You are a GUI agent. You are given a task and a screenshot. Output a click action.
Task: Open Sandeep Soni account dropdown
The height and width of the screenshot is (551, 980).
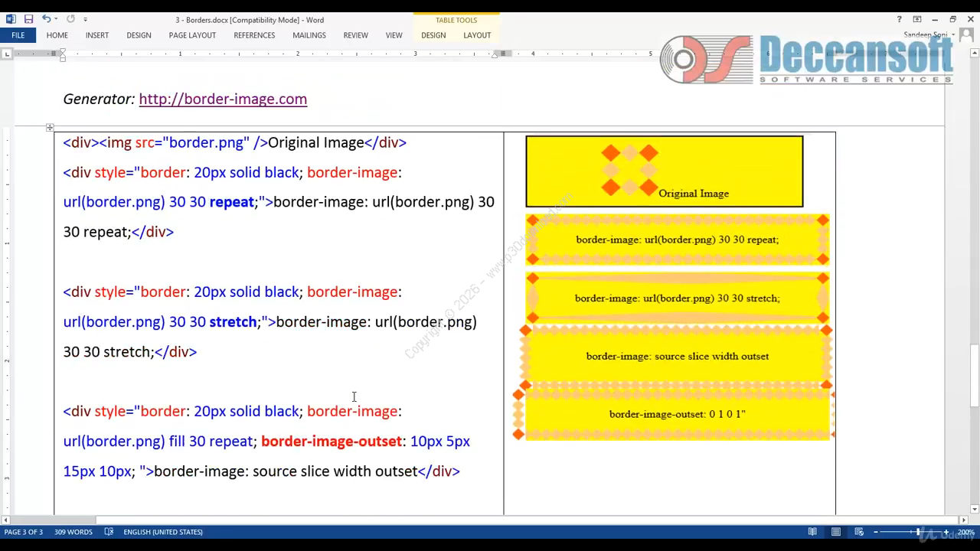point(953,35)
